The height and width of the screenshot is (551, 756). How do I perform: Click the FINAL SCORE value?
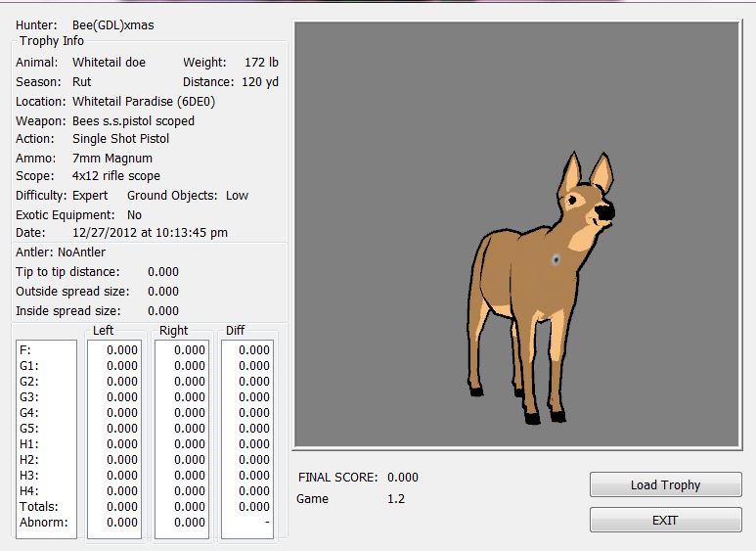click(403, 478)
